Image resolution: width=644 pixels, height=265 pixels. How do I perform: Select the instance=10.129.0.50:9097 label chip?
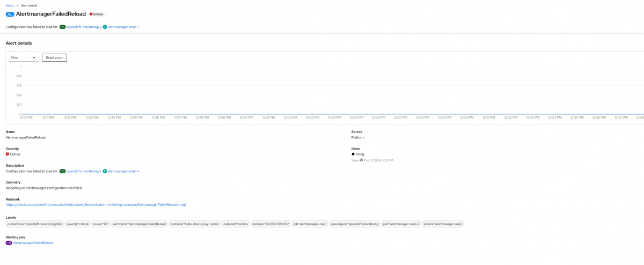270,224
